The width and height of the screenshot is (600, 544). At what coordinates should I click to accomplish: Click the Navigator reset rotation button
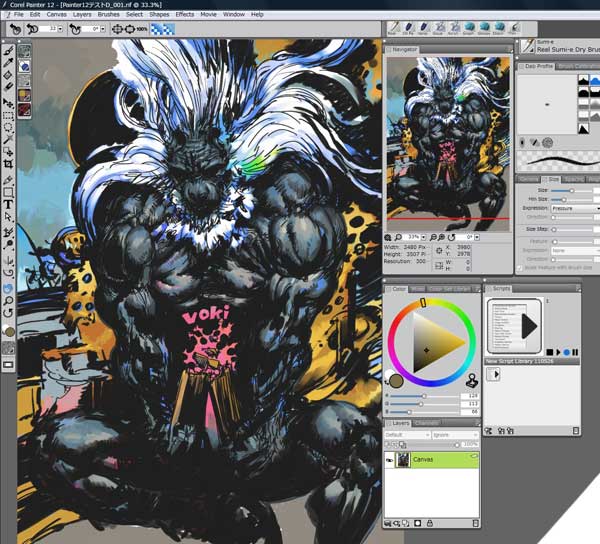pyautogui.click(x=452, y=238)
